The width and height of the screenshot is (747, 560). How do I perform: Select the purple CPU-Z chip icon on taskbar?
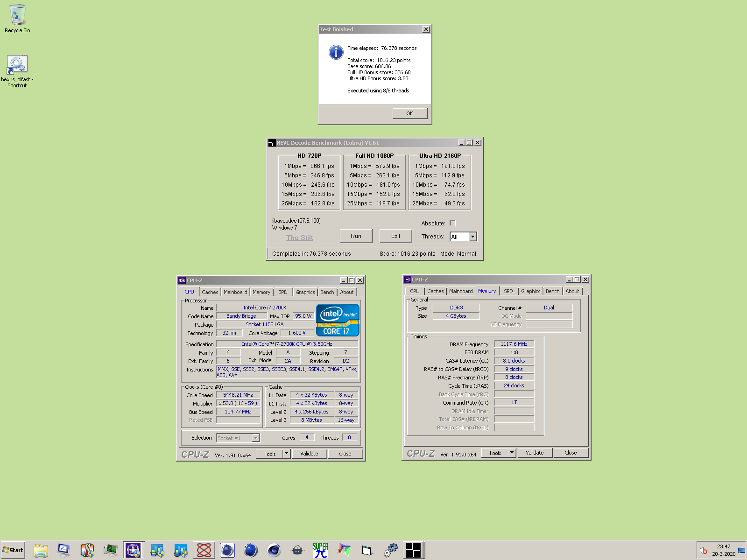[134, 550]
